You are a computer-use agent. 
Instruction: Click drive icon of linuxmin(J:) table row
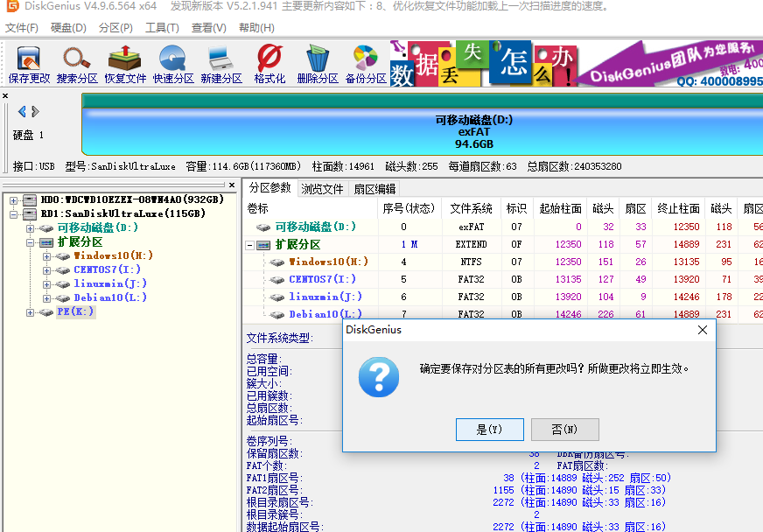click(276, 297)
